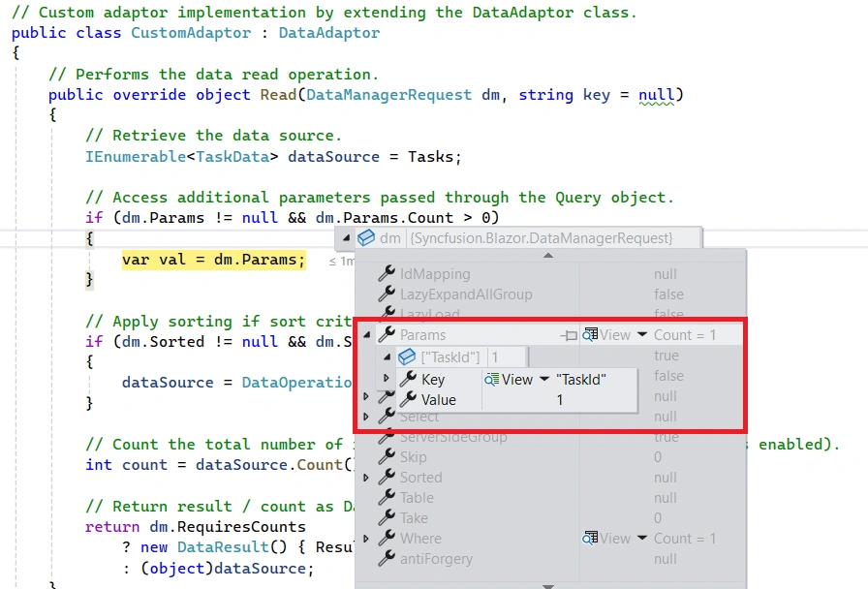Click the DataManagerRequest parameter type in Read
Image resolution: width=868 pixels, height=589 pixels.
(388, 95)
